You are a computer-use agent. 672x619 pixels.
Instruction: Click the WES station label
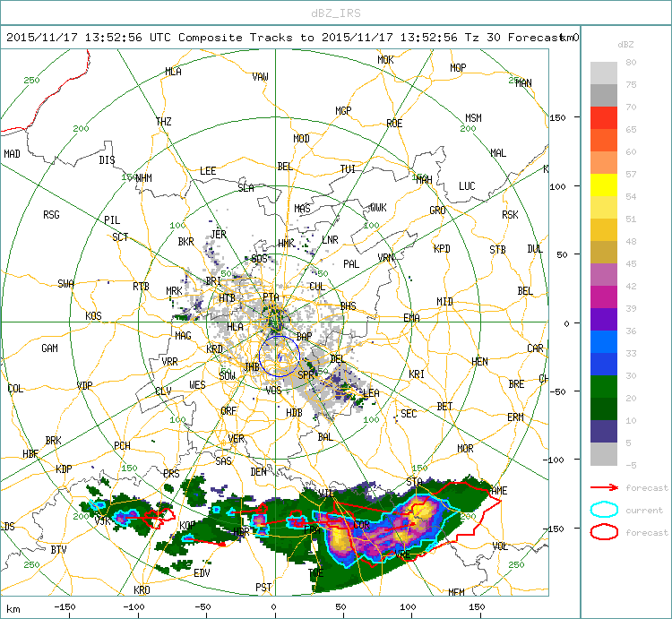198,385
